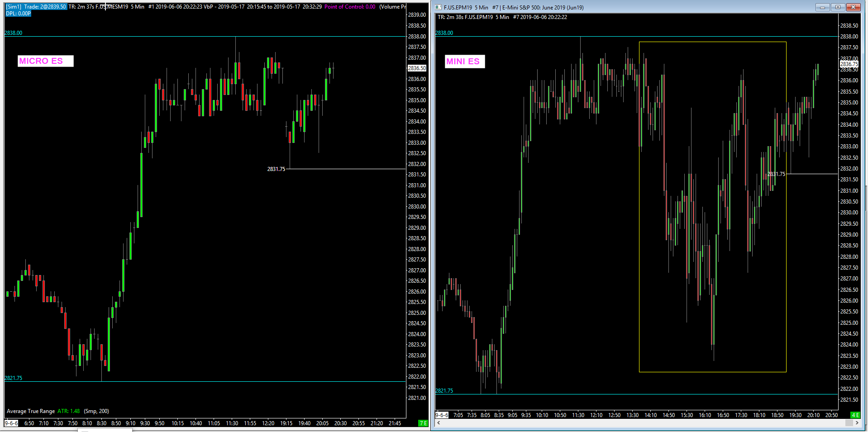Click the horizontal scrollbar thumb of Mini chart
The image size is (868, 432).
849,423
